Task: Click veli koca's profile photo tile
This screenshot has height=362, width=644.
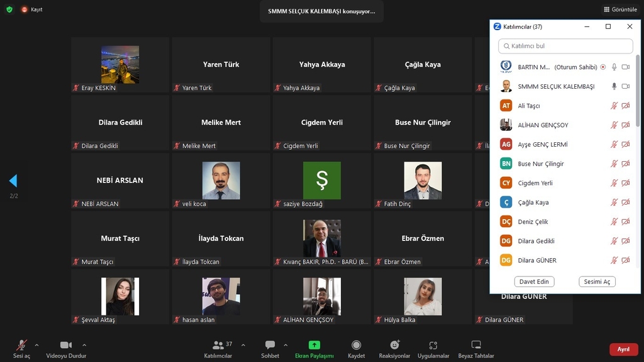Action: [x=221, y=181]
